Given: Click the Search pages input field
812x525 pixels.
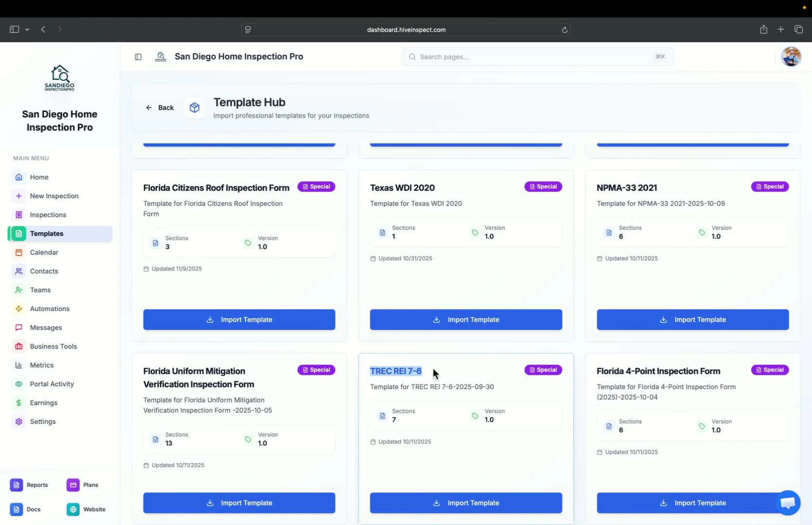Looking at the screenshot, I should (535, 57).
